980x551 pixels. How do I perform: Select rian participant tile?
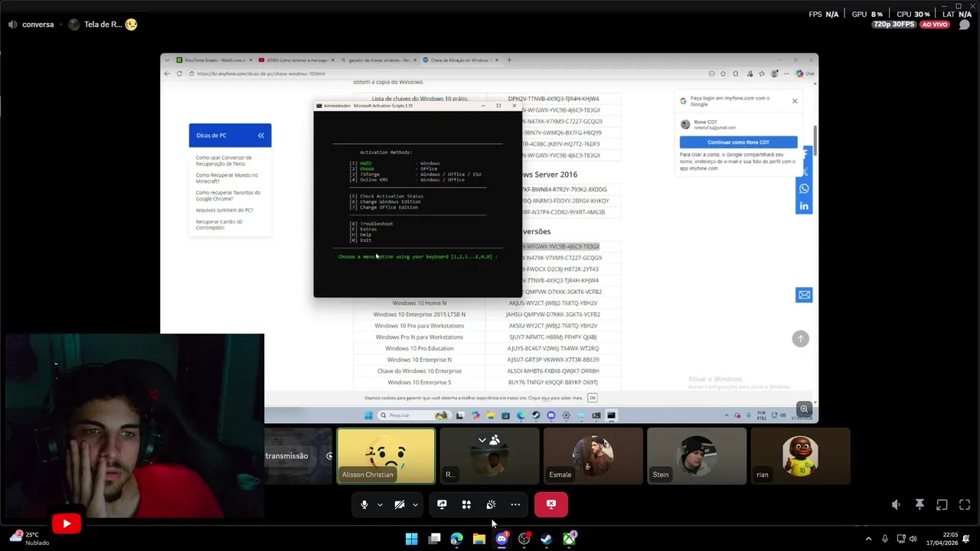pyautogui.click(x=800, y=456)
